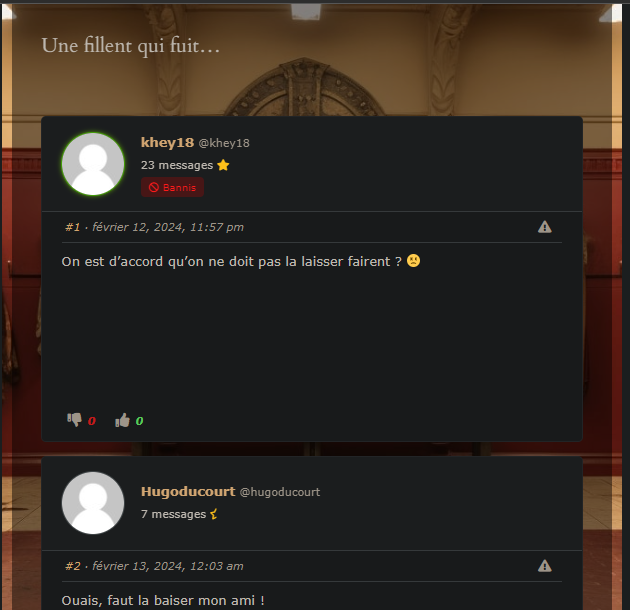
Task: Click the sad face emoji in post #1
Action: [413, 261]
